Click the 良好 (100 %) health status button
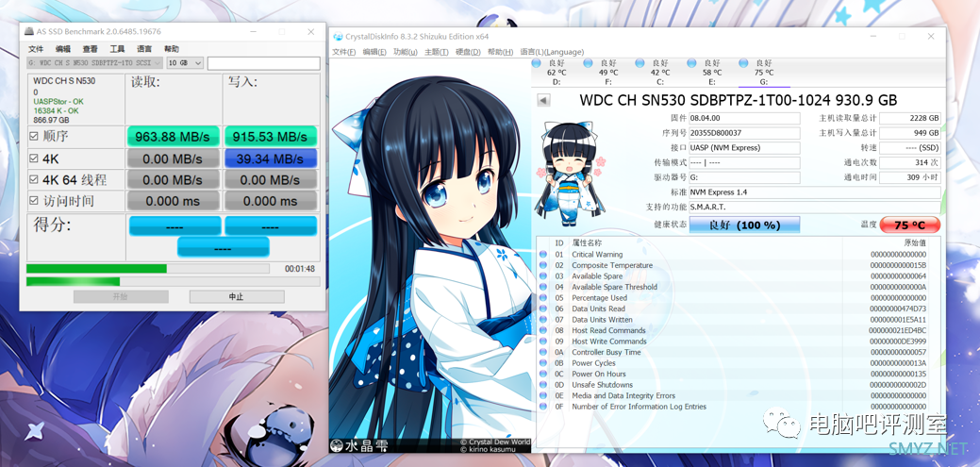The image size is (980, 467). [744, 225]
